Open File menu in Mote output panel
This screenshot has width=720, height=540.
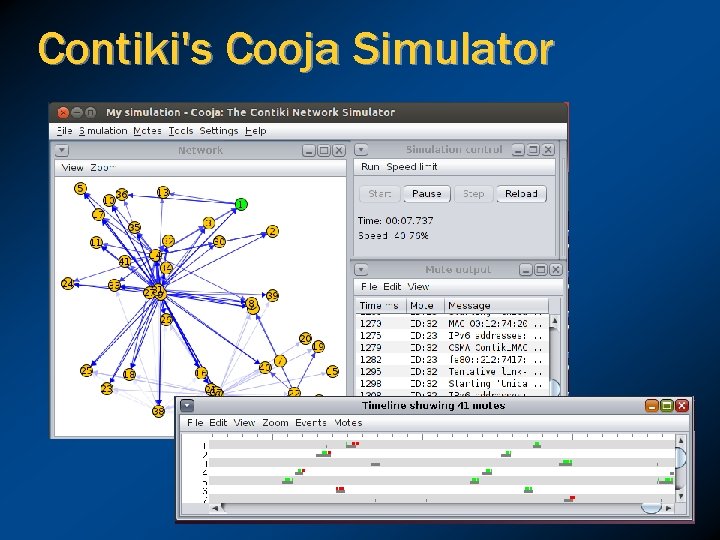[369, 287]
